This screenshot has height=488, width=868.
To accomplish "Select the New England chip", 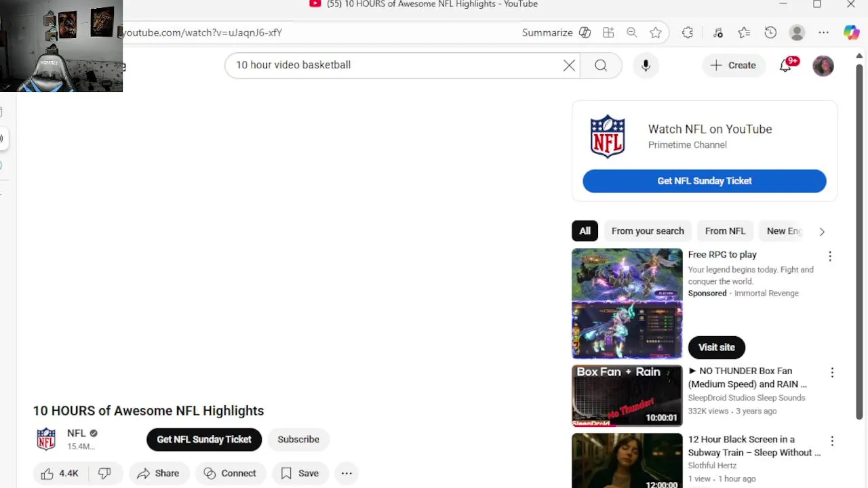I will coord(784,231).
